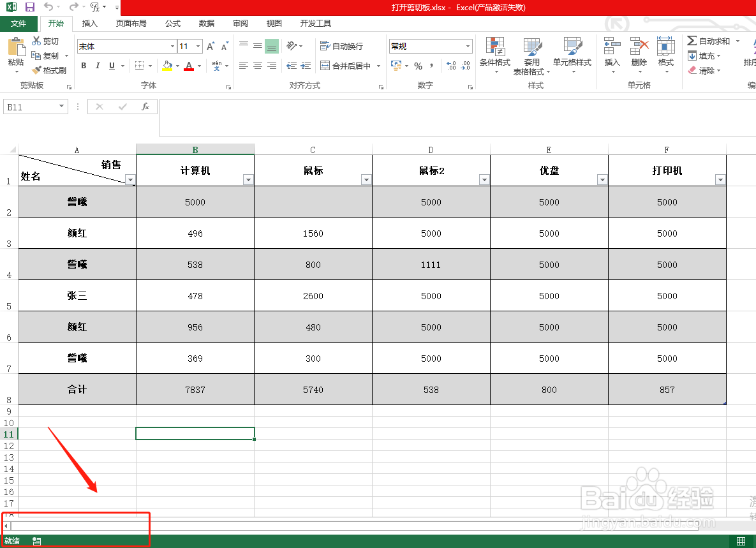Increase the indent level
The image size is (756, 548).
coord(306,66)
